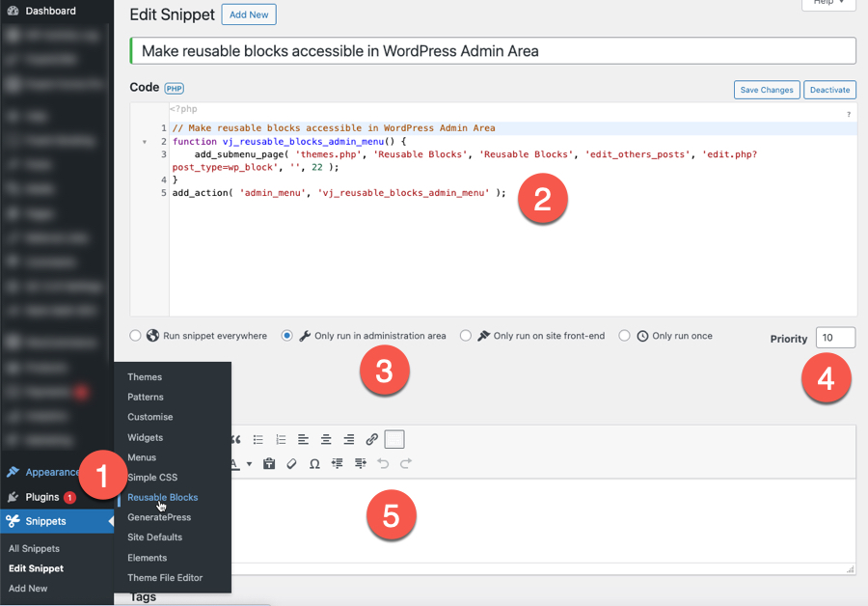Select Only run on site front-end

tap(466, 336)
